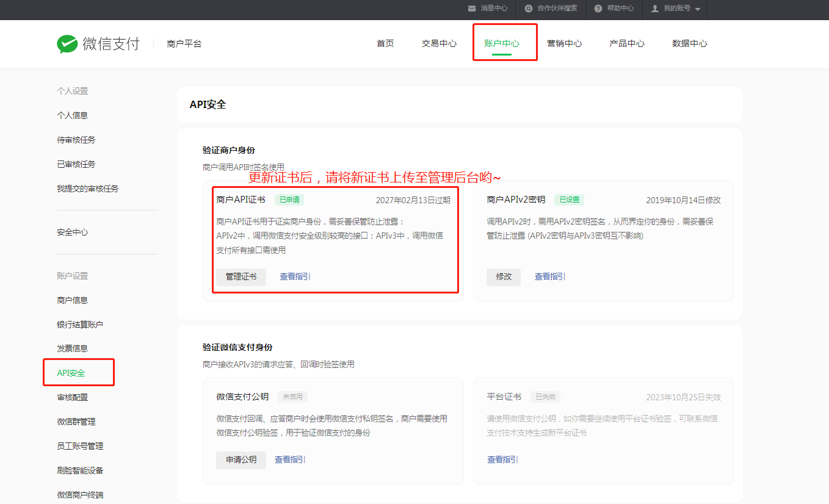Click the 2027年02月13日过期 date text
The height and width of the screenshot is (504, 829).
coord(413,200)
